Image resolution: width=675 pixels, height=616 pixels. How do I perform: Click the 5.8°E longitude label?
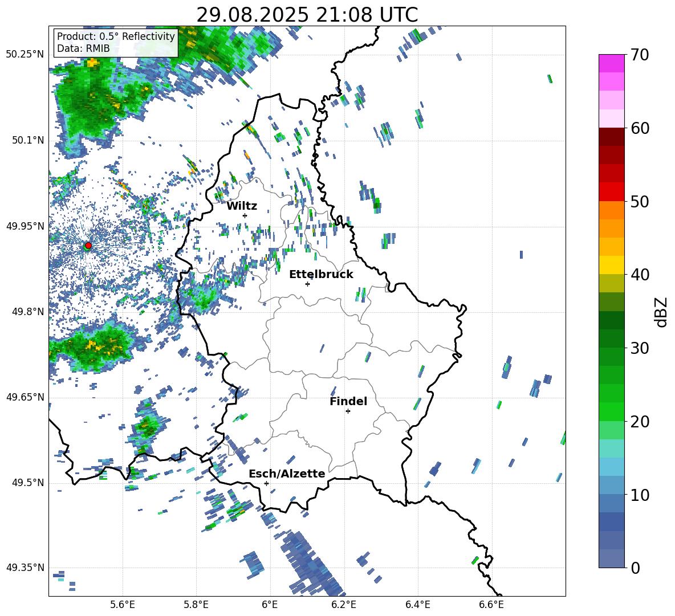click(196, 605)
